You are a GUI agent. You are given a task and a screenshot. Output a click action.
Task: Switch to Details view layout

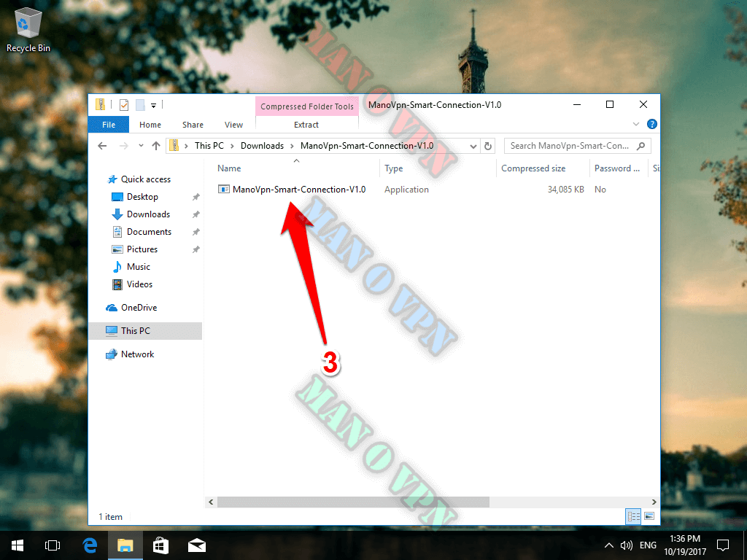pos(634,516)
